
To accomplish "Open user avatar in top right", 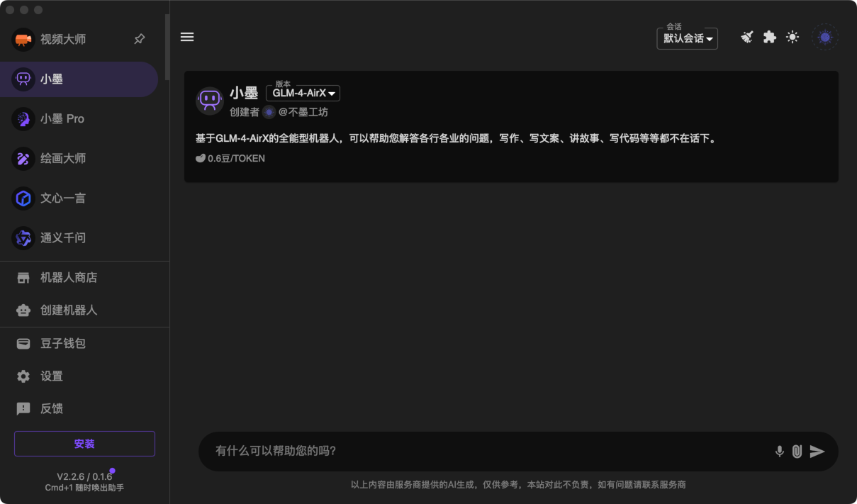I will (x=825, y=37).
